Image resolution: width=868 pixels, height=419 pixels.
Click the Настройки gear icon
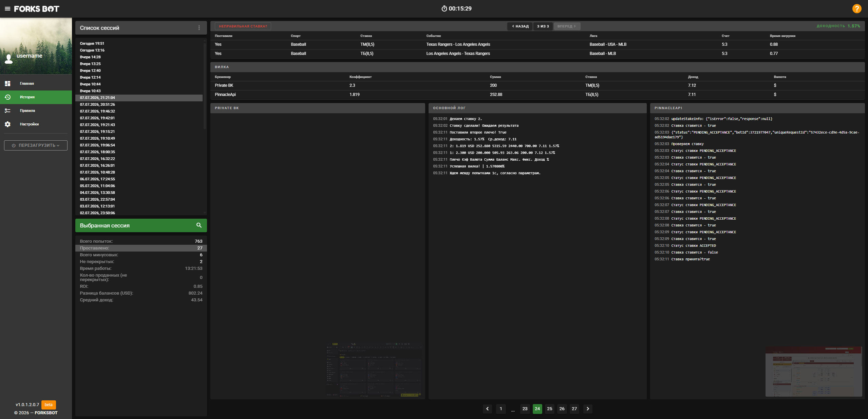[x=8, y=124]
